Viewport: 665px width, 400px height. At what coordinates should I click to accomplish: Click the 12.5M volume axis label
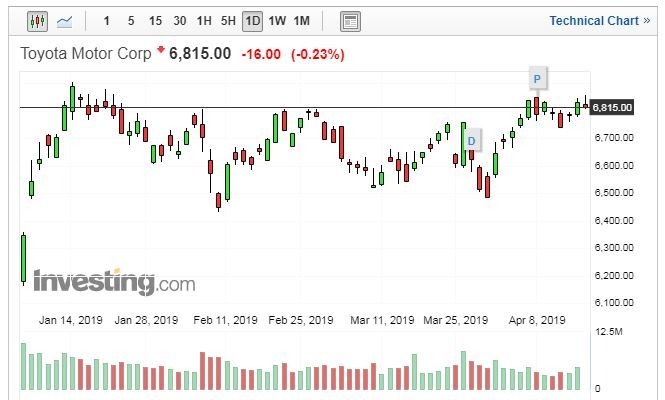tap(609, 332)
